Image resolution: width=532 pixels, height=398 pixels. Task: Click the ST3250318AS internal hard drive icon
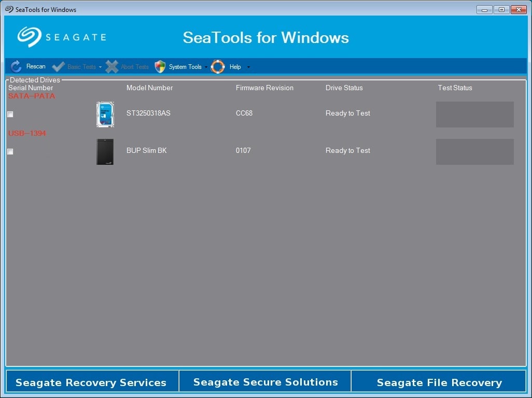105,114
